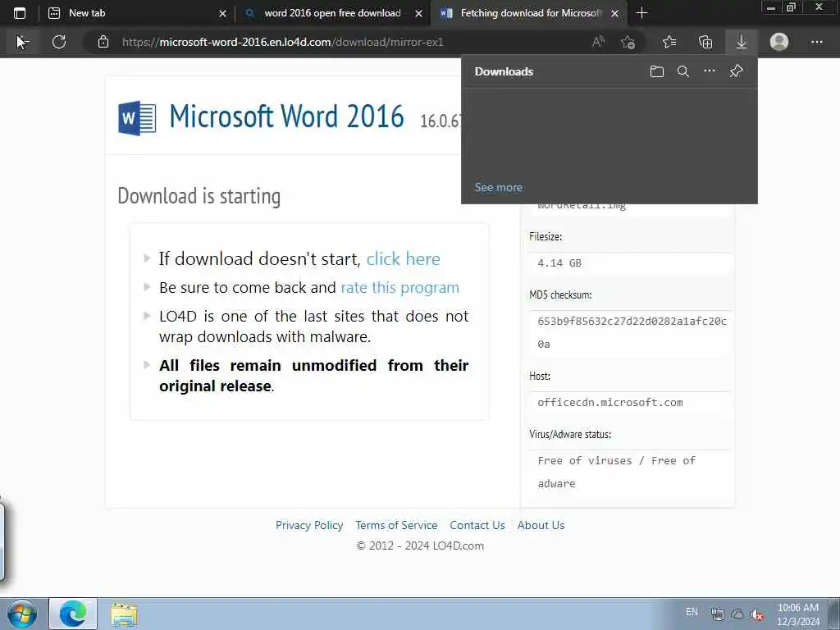Screen dimensions: 840x630
Task: Click the Download is starting heading
Action: (199, 196)
